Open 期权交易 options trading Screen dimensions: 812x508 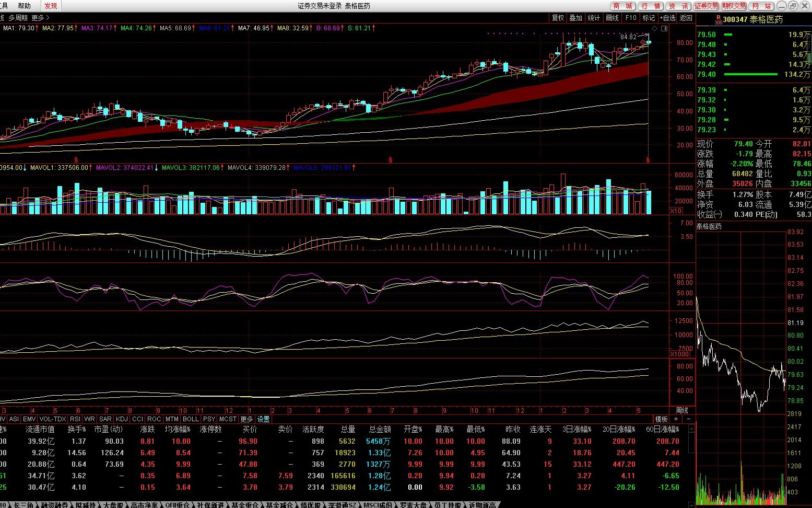[734, 6]
